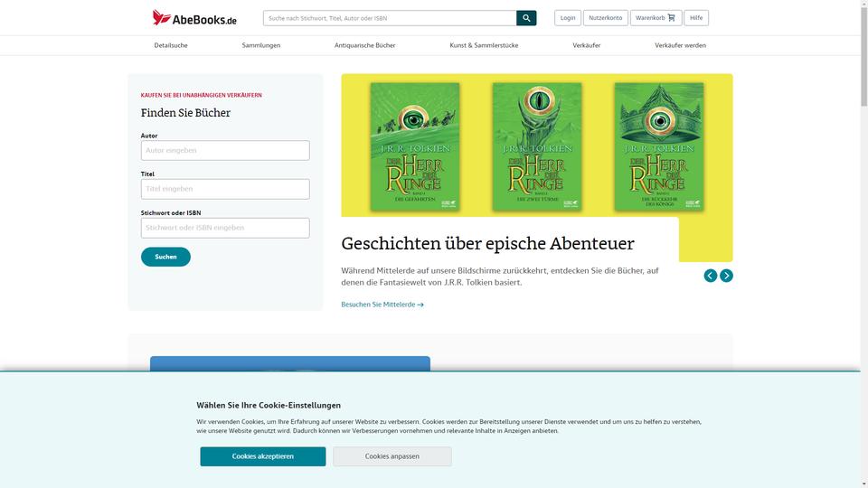Screen dimensions: 868x488
Task: Click the 'Finden Sie Bücher' heading
Action: (185, 113)
